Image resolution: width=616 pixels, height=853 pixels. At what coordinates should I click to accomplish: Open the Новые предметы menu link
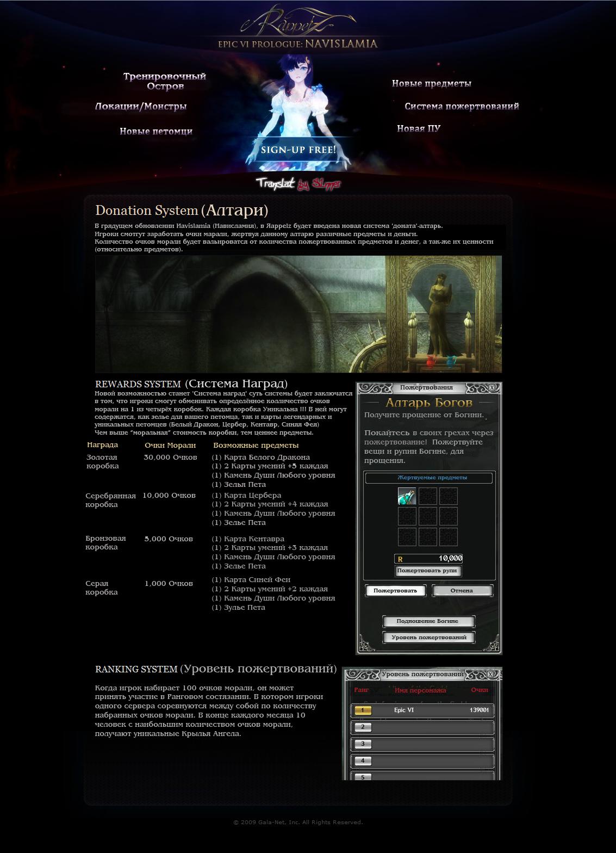pyautogui.click(x=431, y=83)
